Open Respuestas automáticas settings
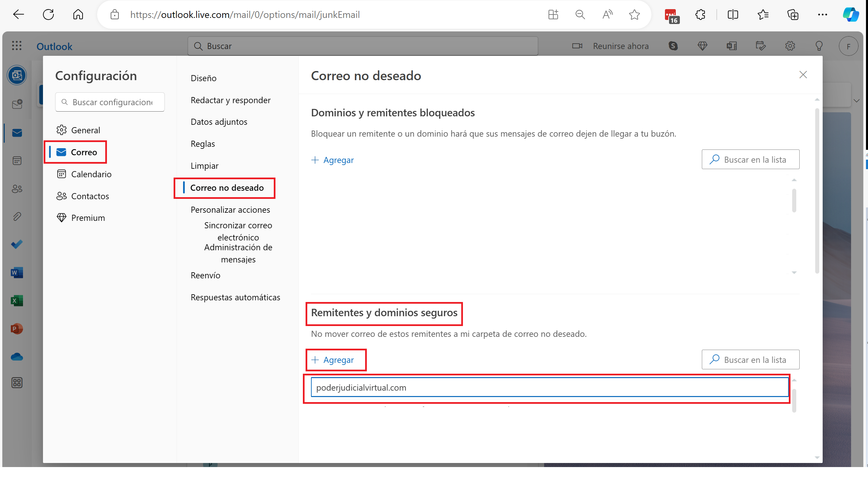The image size is (868, 487). pyautogui.click(x=235, y=297)
